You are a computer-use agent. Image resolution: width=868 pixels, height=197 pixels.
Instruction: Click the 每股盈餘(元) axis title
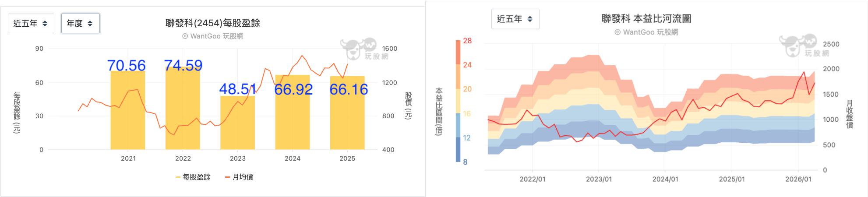click(x=17, y=113)
